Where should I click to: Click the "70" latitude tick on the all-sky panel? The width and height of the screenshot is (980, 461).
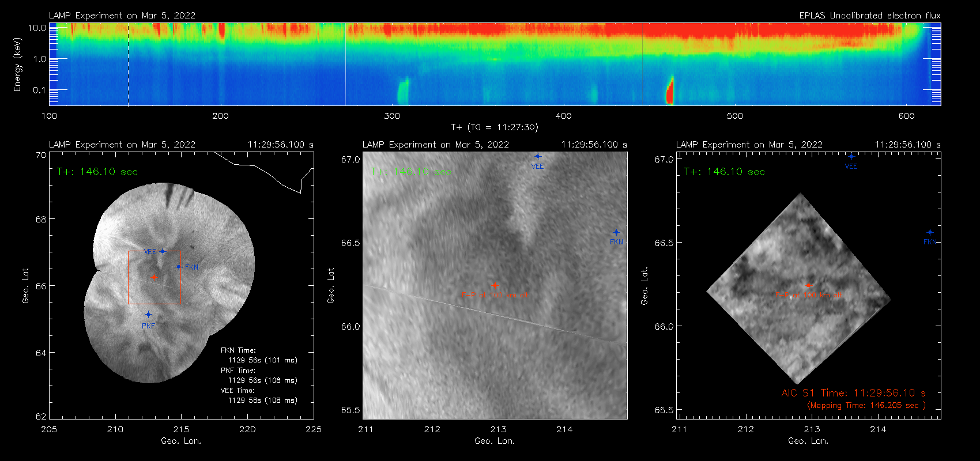(41, 155)
